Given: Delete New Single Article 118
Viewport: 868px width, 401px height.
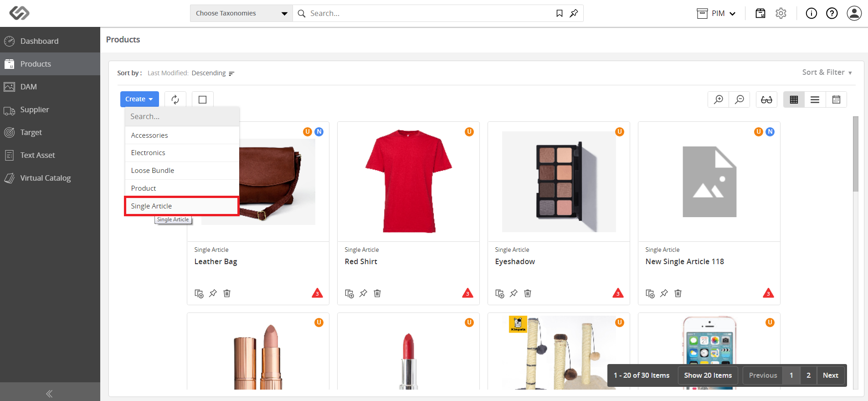Looking at the screenshot, I should coord(678,293).
